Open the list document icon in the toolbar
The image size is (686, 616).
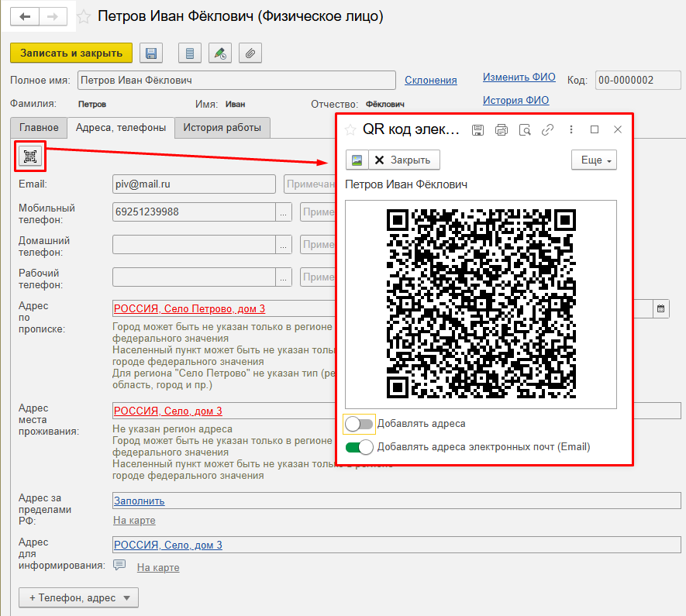190,53
